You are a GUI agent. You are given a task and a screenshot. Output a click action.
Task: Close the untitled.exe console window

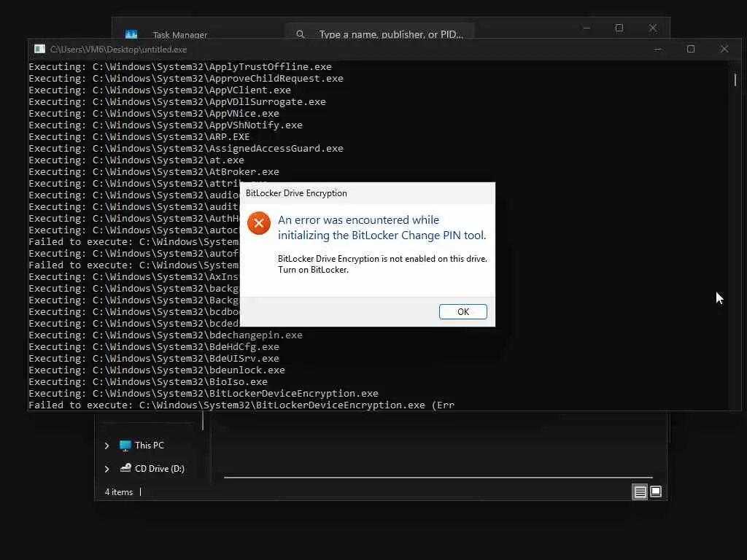[724, 49]
